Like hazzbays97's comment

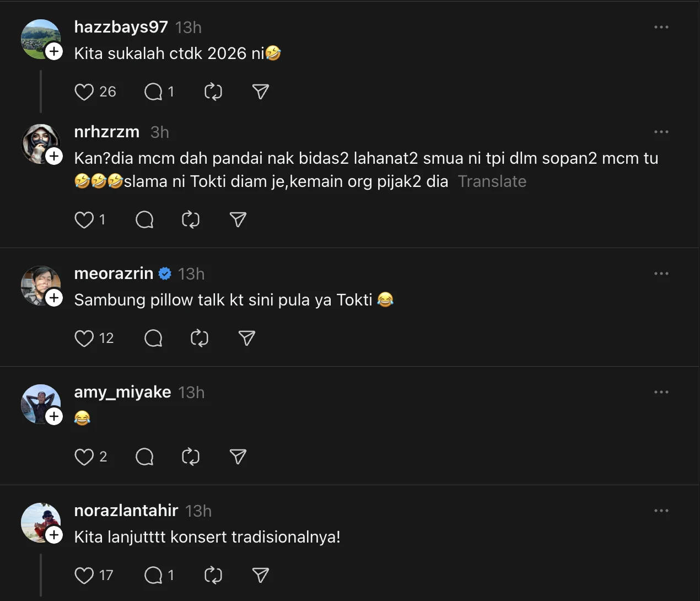tap(84, 92)
